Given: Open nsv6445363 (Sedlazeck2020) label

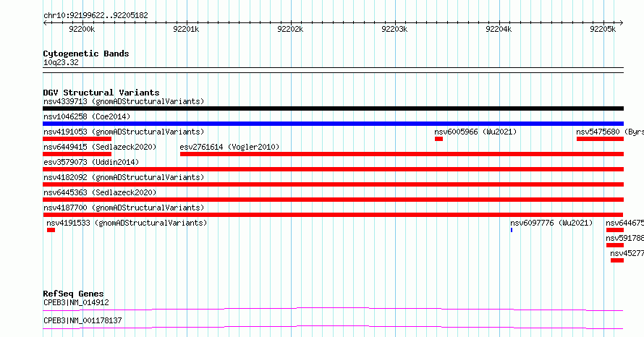Looking at the screenshot, I should coord(100,192).
